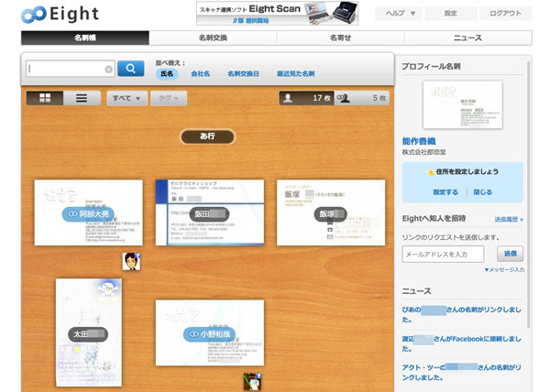Click the 送信 button
This screenshot has width=550, height=392.
click(x=510, y=254)
